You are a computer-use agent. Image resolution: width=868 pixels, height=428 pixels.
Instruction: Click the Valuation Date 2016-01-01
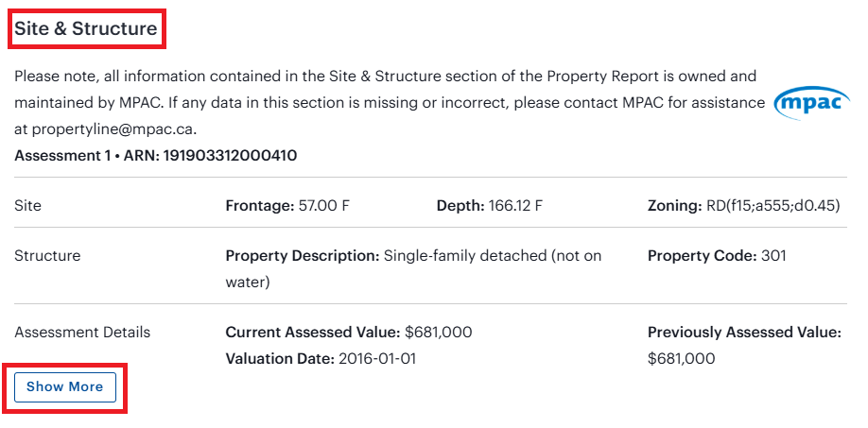pos(375,358)
